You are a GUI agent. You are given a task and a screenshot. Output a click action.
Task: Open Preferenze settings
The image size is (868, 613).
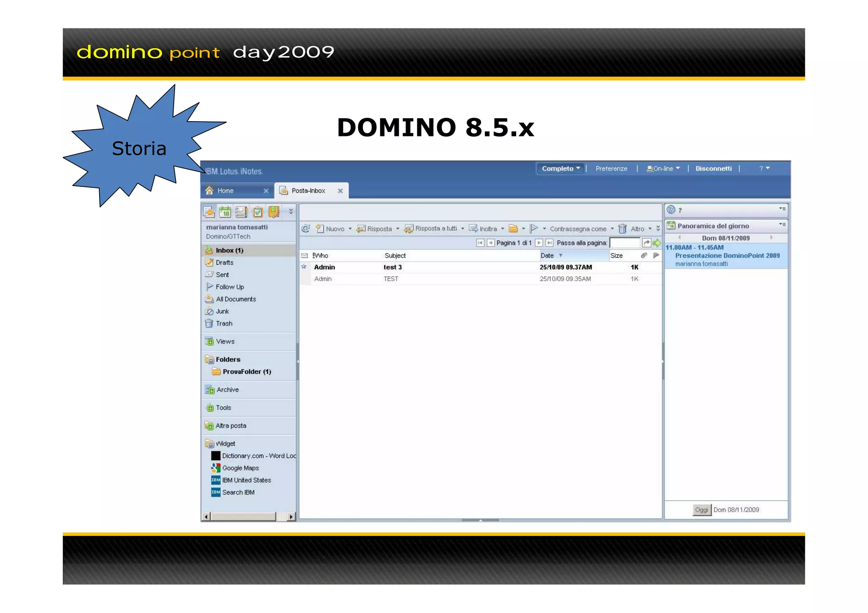click(611, 169)
